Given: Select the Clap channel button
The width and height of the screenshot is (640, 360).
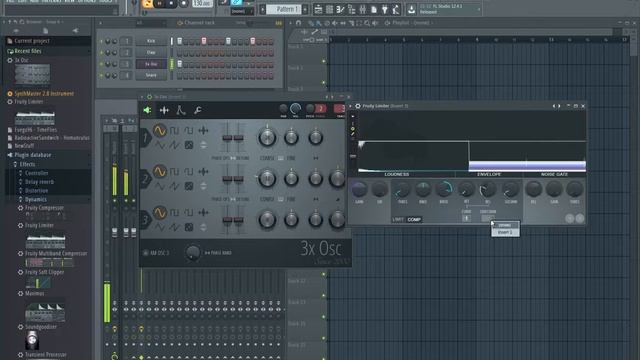Looking at the screenshot, I should 151,53.
